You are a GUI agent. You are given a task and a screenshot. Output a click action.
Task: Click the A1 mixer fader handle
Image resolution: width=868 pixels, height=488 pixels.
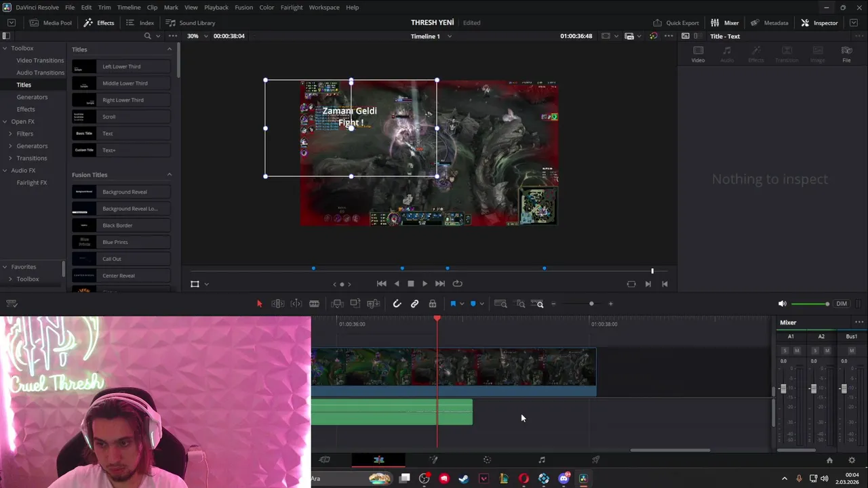(x=783, y=388)
